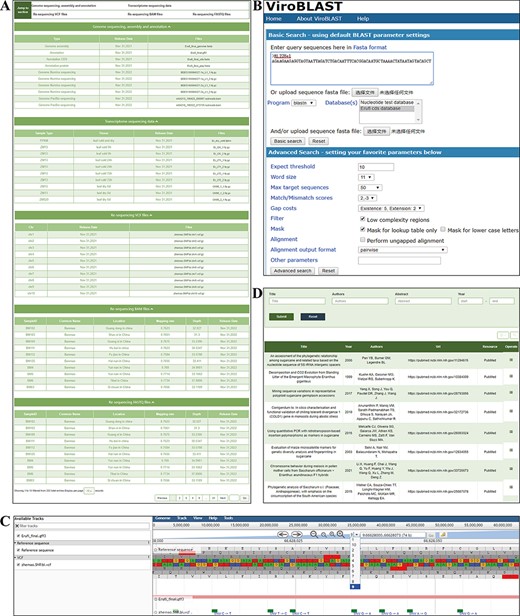Screen dimensions: 520x616
Task: Toggle Low complexity regions filter
Action: click(x=363, y=219)
